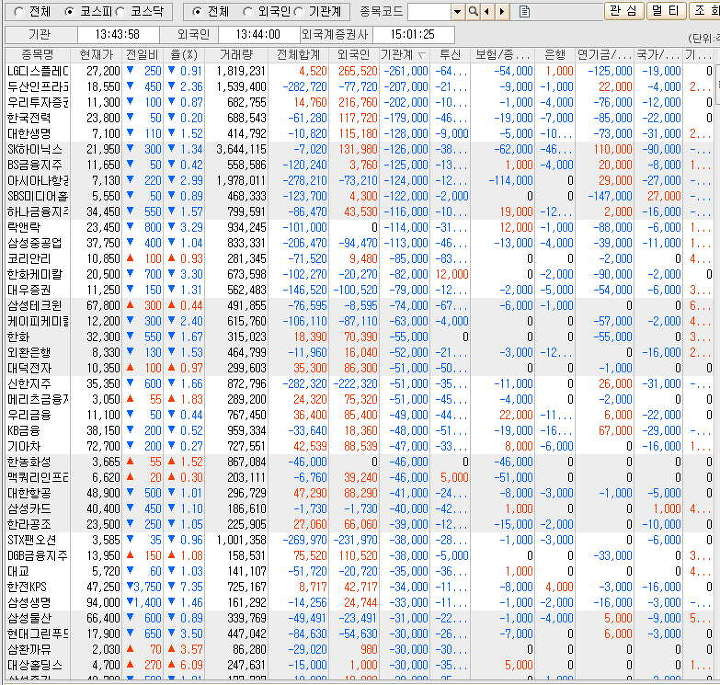Select the 코스피 market radio button
Screen dimensions: 720x685
pos(68,12)
